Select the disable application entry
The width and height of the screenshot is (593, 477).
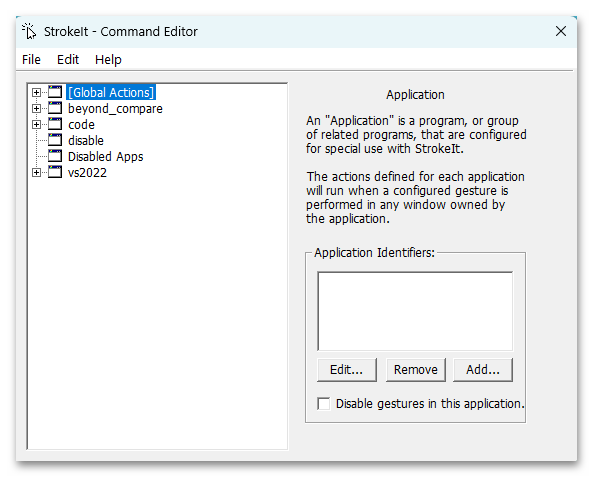[x=85, y=140]
